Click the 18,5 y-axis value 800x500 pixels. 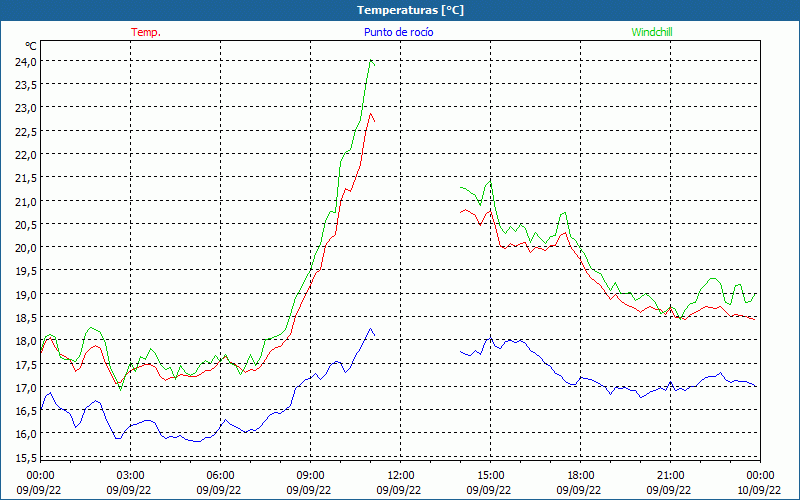click(x=26, y=318)
